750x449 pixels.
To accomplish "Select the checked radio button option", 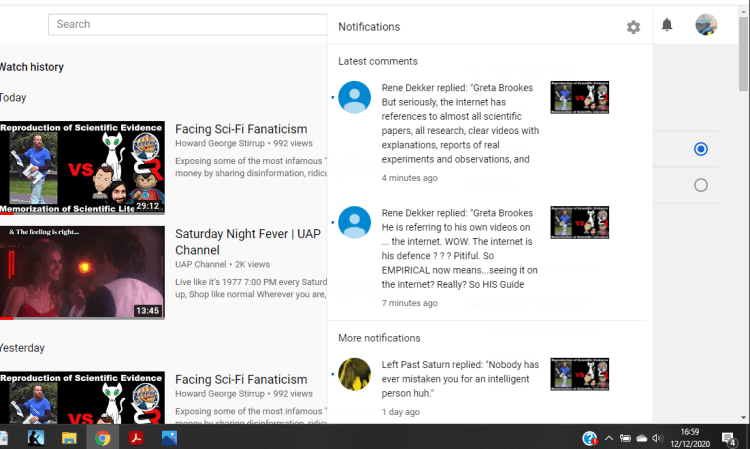I will 700,149.
